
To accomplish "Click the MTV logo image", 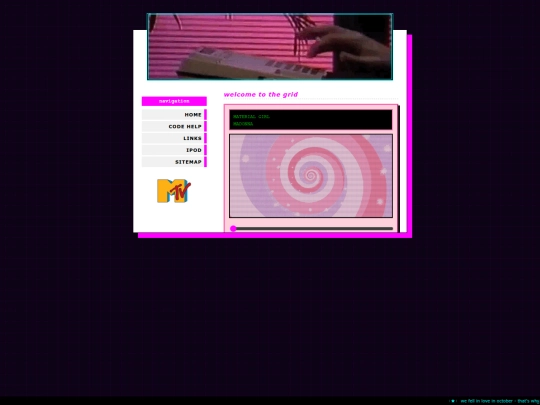I will (x=174, y=191).
